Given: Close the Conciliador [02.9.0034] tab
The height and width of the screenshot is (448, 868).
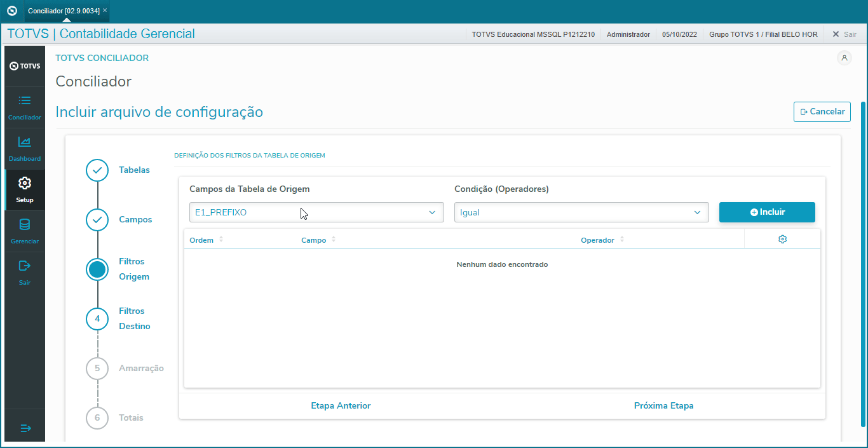Looking at the screenshot, I should pos(105,11).
